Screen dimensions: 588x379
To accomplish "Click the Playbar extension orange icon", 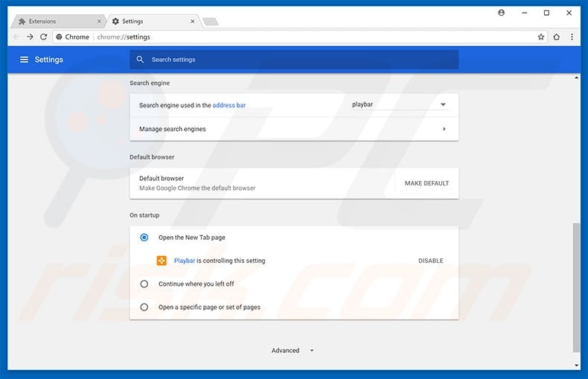I will [162, 261].
